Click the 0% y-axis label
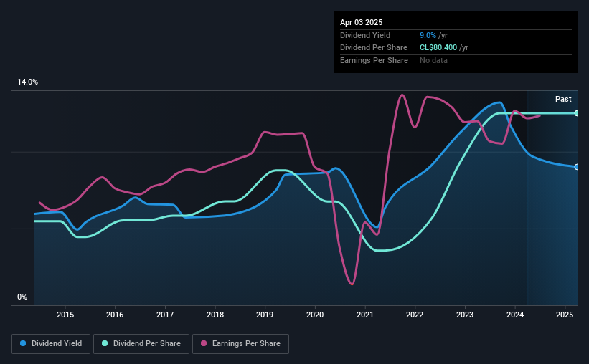This screenshot has height=364, width=589. coord(22,297)
